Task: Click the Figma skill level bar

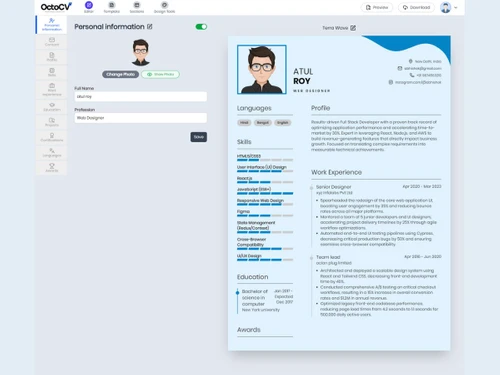Action: [x=265, y=216]
